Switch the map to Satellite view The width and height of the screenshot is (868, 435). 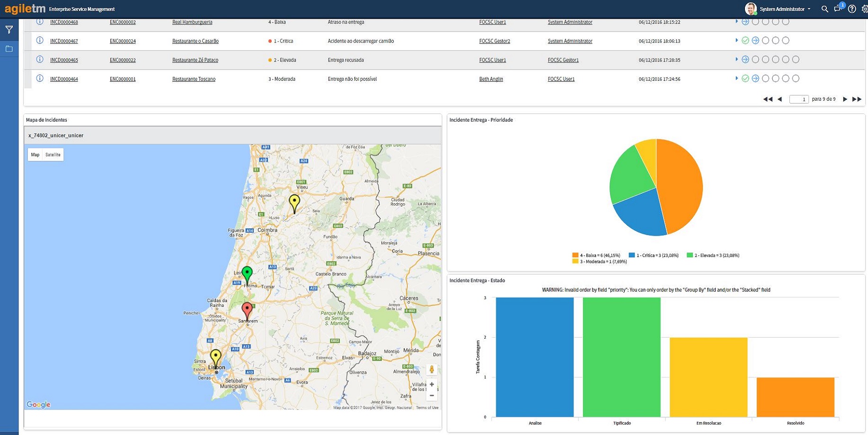click(x=53, y=155)
